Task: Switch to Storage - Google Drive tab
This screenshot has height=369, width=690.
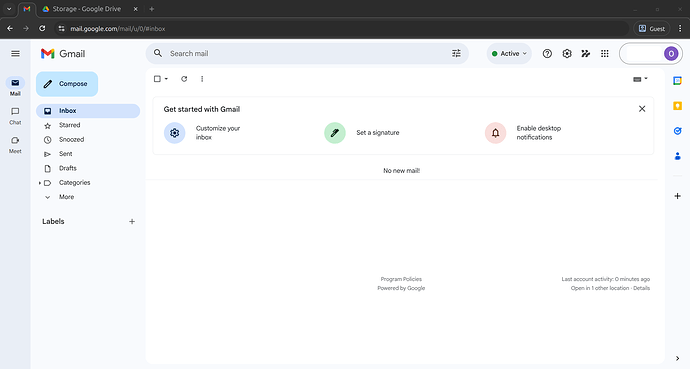Action: pos(86,9)
